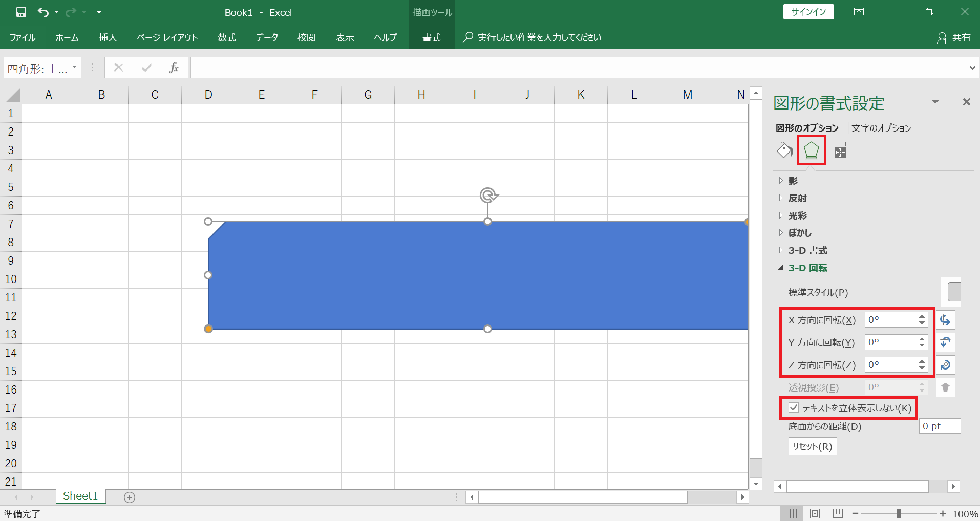Switch to the 挿入 ribbon tab
This screenshot has height=521, width=980.
pyautogui.click(x=108, y=37)
